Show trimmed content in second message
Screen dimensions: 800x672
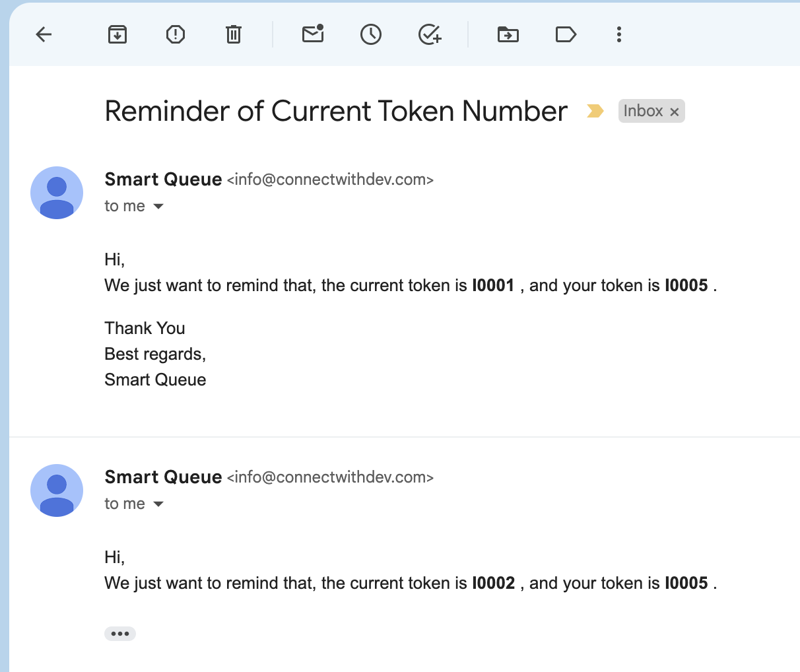coord(120,634)
